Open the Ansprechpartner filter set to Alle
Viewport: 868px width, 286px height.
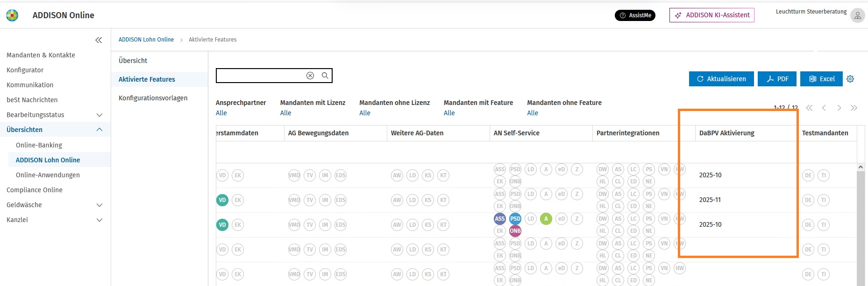[x=221, y=113]
